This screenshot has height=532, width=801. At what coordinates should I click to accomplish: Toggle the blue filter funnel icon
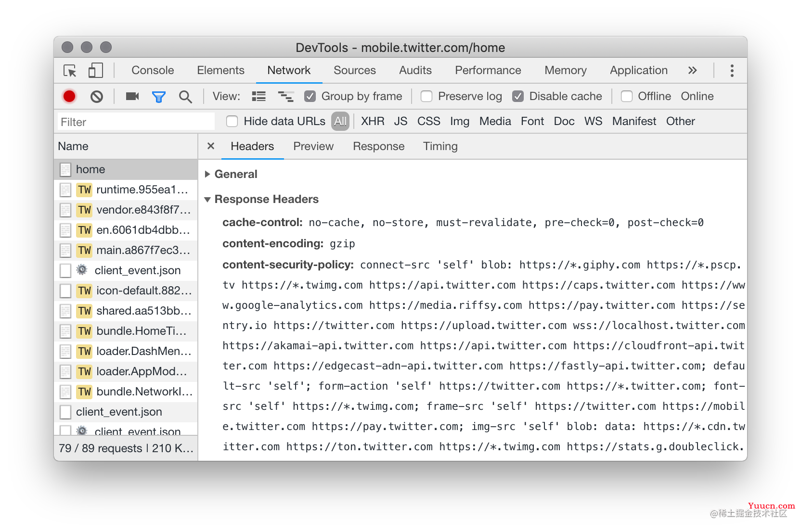point(158,97)
